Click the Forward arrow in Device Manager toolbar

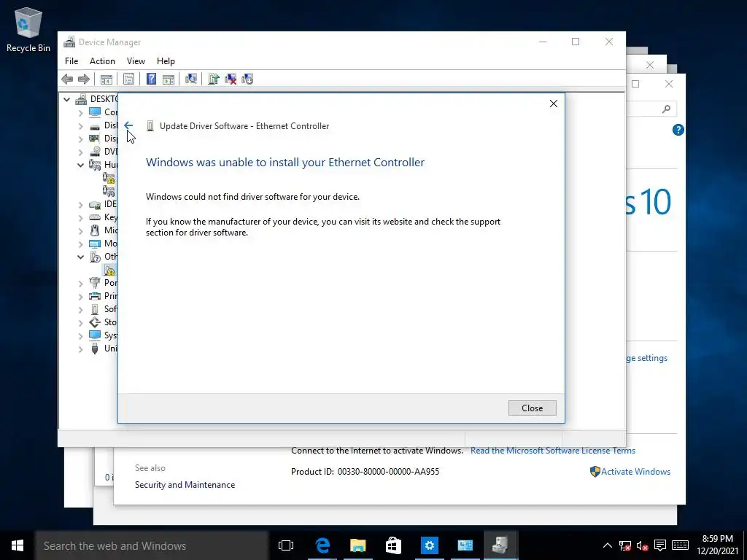pos(83,79)
